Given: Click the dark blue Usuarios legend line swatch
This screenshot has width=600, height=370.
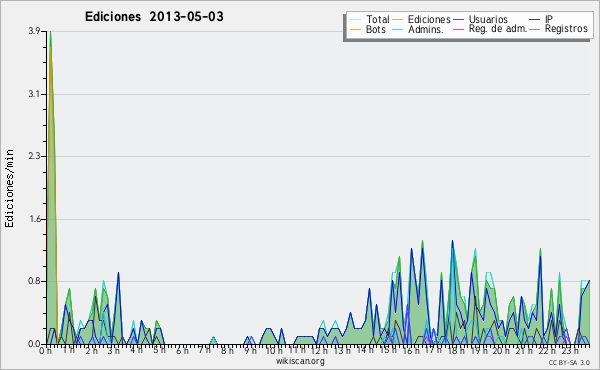Looking at the screenshot, I should pyautogui.click(x=458, y=20).
